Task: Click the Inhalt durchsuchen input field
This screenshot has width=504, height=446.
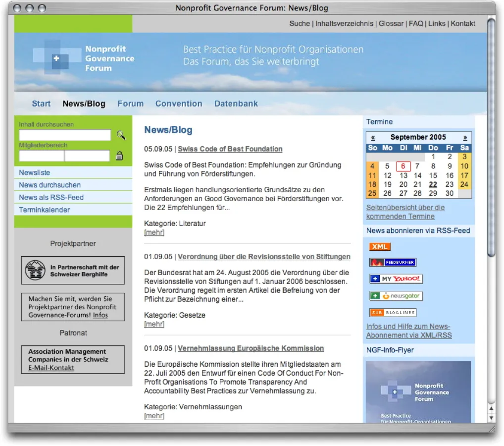Action: (64, 135)
